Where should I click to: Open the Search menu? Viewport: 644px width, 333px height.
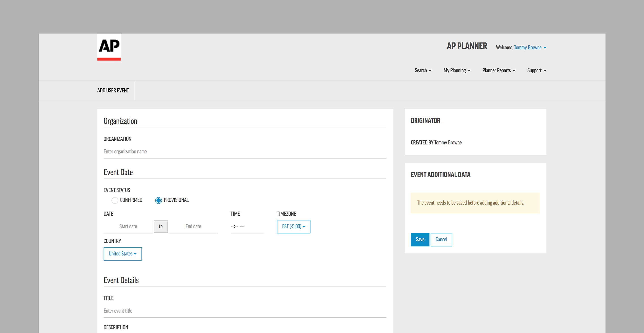[x=423, y=70]
